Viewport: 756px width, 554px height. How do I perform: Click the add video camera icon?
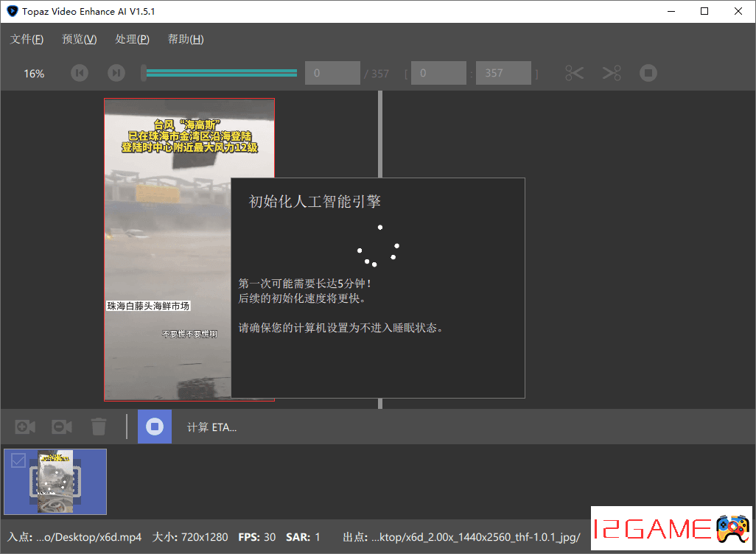coord(25,427)
